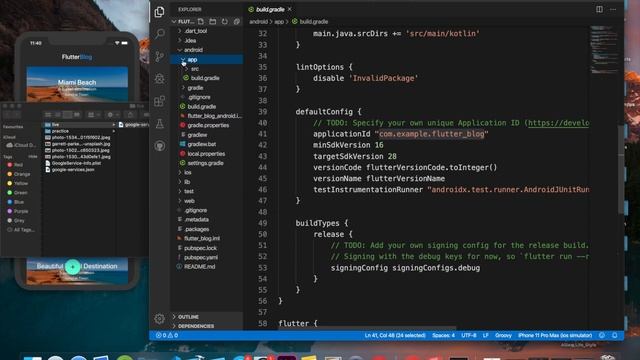This screenshot has height=360, width=640.
Task: Open the GitHub view in activity bar
Action: tap(160, 146)
